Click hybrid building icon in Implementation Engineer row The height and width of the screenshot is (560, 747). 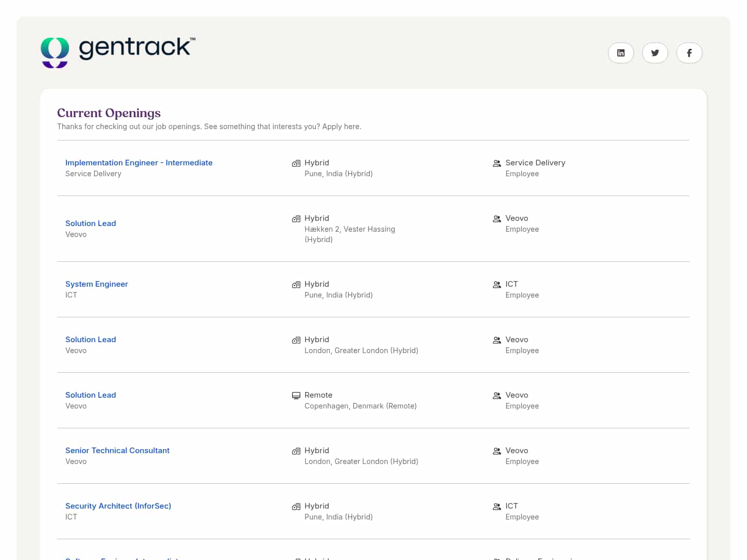coord(296,163)
